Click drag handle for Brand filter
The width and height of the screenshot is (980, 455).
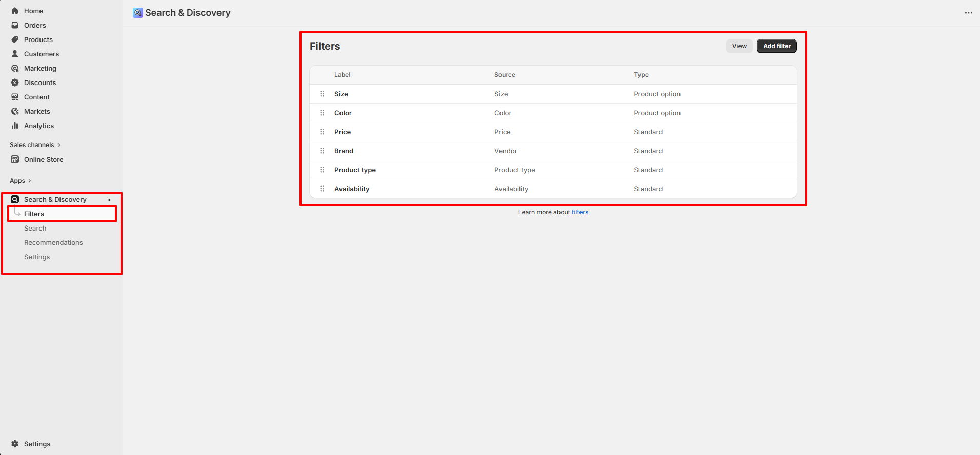point(322,151)
